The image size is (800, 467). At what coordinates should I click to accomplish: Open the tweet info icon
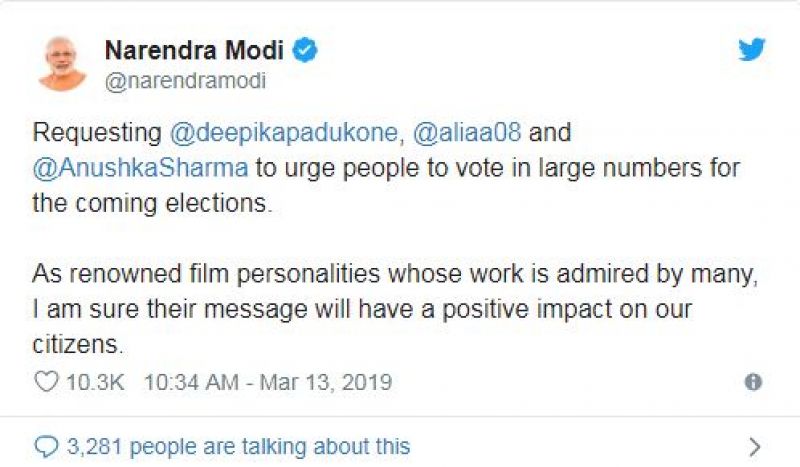[753, 382]
